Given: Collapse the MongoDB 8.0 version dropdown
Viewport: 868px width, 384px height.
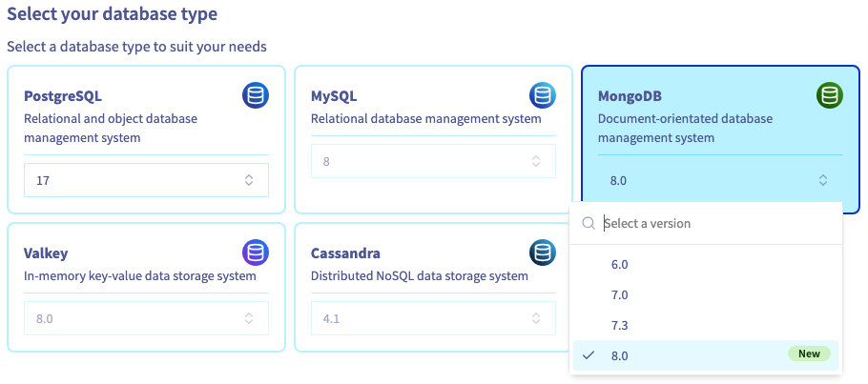Looking at the screenshot, I should click(720, 180).
